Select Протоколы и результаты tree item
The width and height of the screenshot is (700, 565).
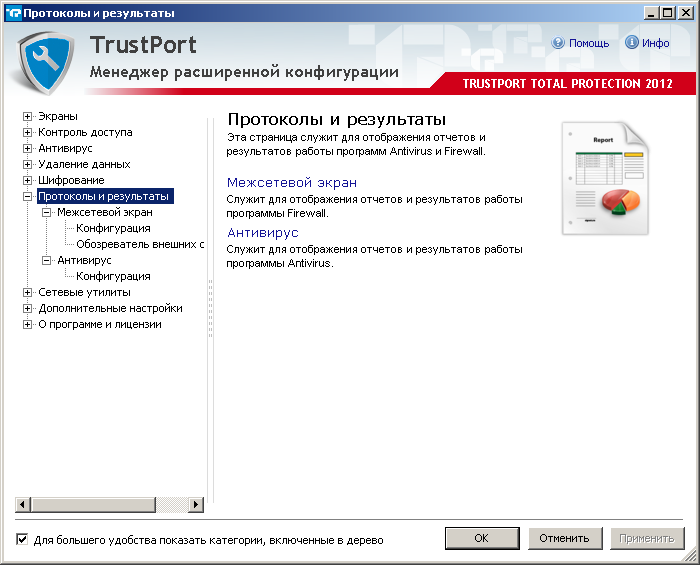(104, 196)
